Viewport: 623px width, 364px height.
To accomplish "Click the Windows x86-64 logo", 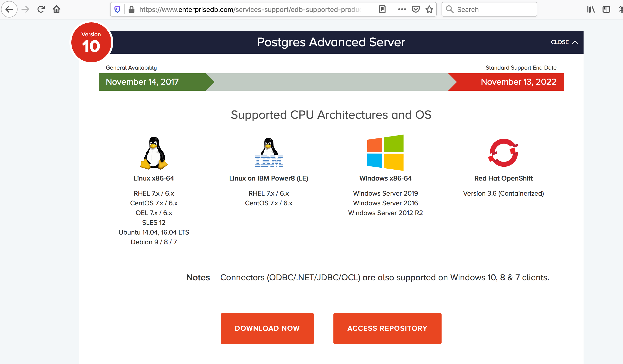I will pyautogui.click(x=386, y=153).
